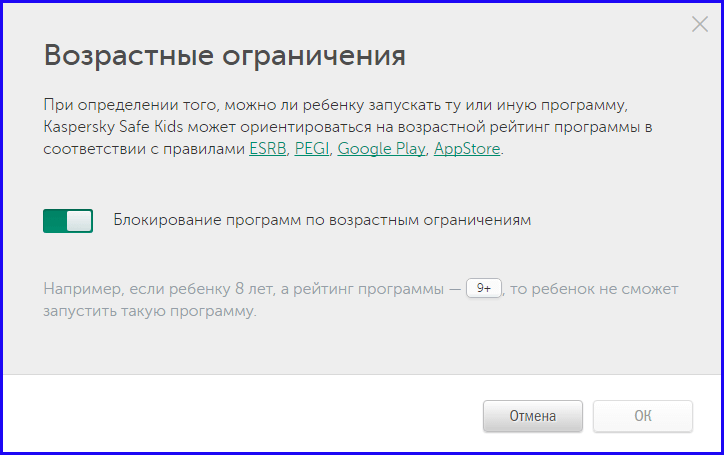Click the white knob of the green switch
The width and height of the screenshot is (724, 455).
(x=79, y=220)
